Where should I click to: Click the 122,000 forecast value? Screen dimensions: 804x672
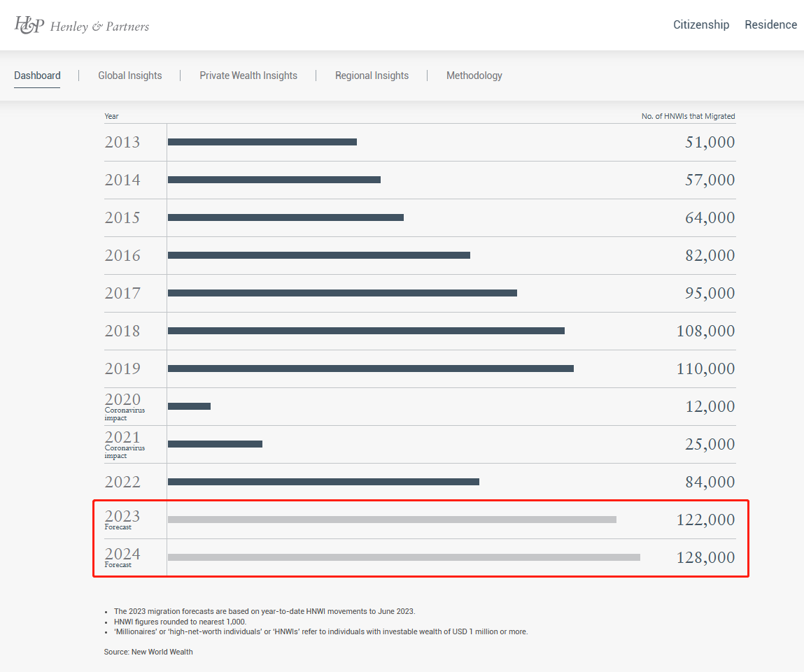[705, 520]
